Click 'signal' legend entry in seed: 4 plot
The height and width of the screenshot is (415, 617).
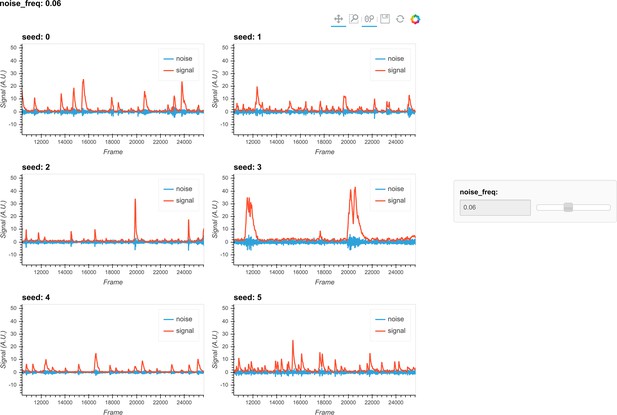click(179, 331)
